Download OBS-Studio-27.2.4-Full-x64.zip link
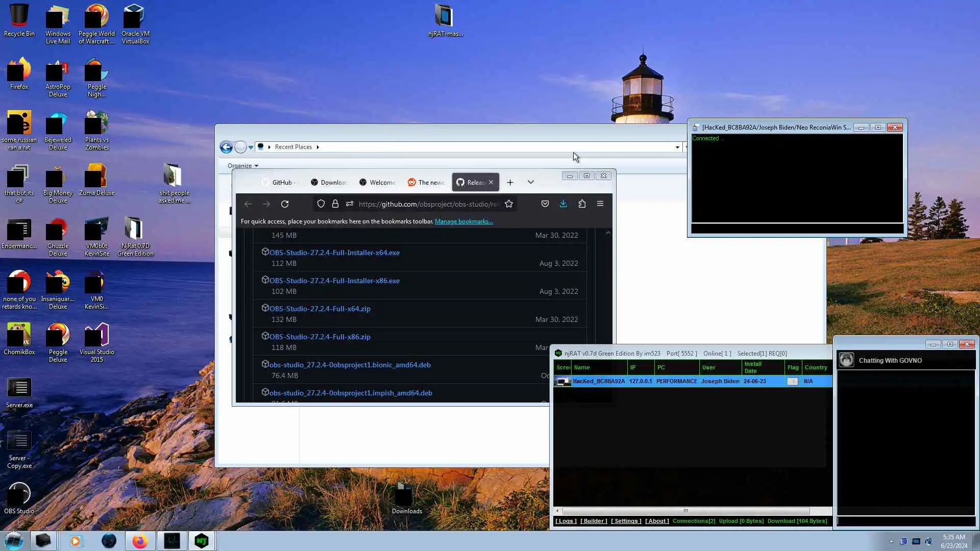Screen dimensions: 980x551 [x=320, y=309]
